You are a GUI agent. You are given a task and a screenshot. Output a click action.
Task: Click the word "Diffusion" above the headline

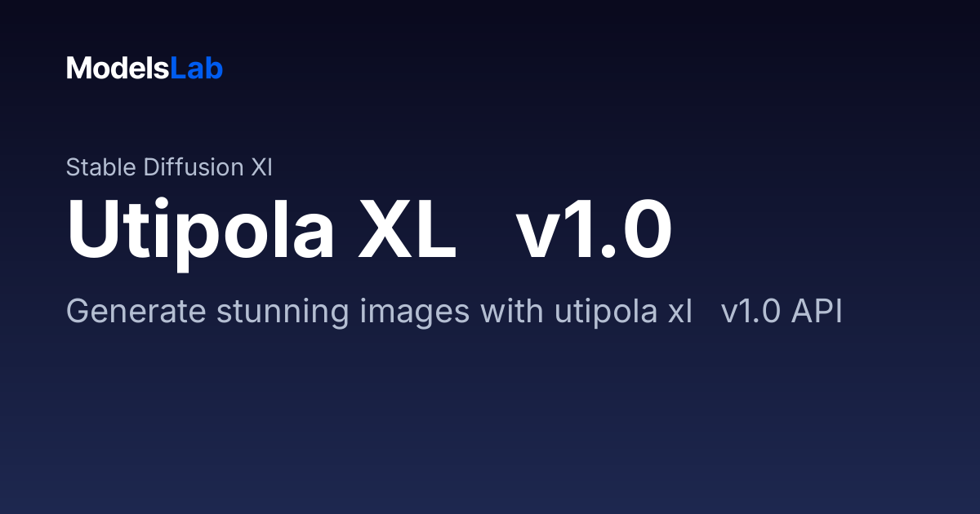192,167
